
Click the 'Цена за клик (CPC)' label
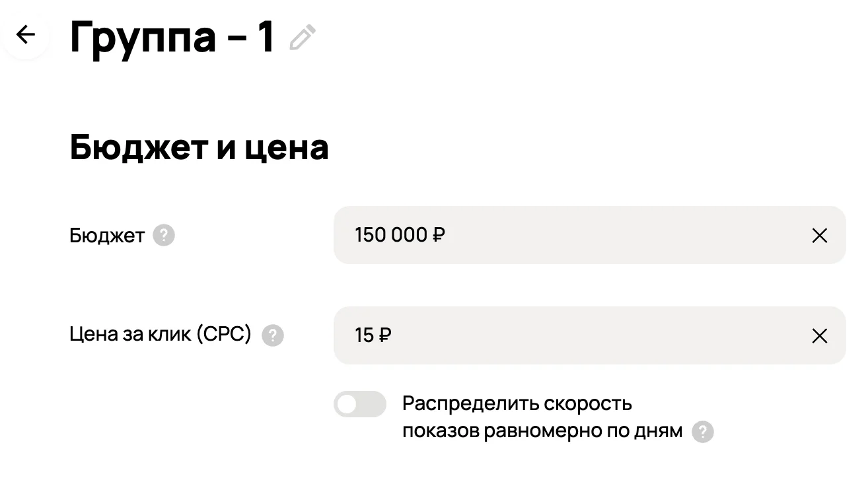tap(160, 335)
